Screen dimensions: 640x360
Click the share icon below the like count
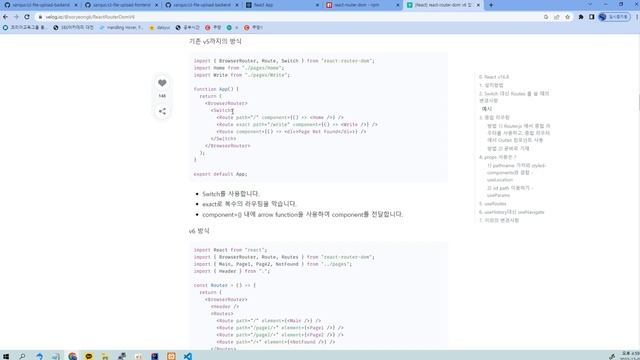coord(162,111)
